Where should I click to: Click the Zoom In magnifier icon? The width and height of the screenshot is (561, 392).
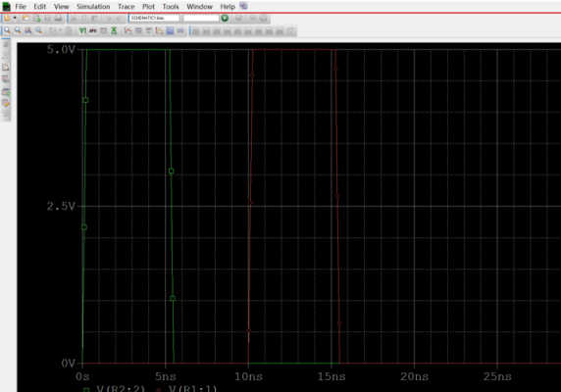(7, 30)
